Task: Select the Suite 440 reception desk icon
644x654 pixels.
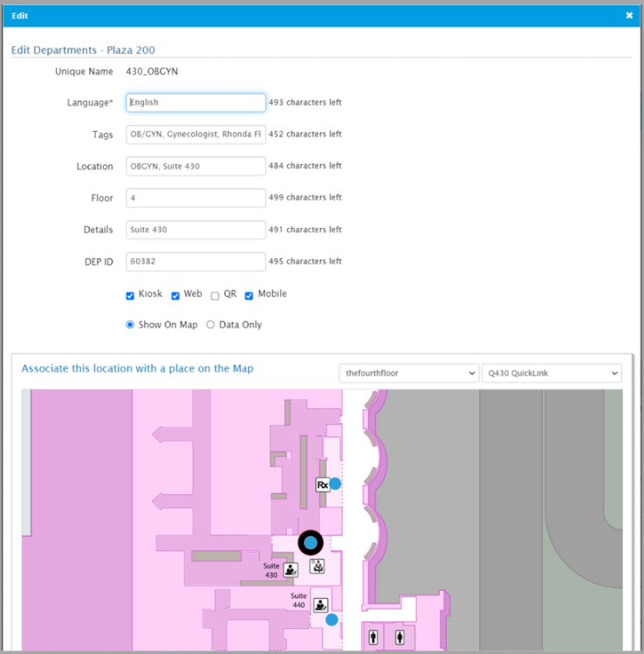Action: [x=320, y=605]
